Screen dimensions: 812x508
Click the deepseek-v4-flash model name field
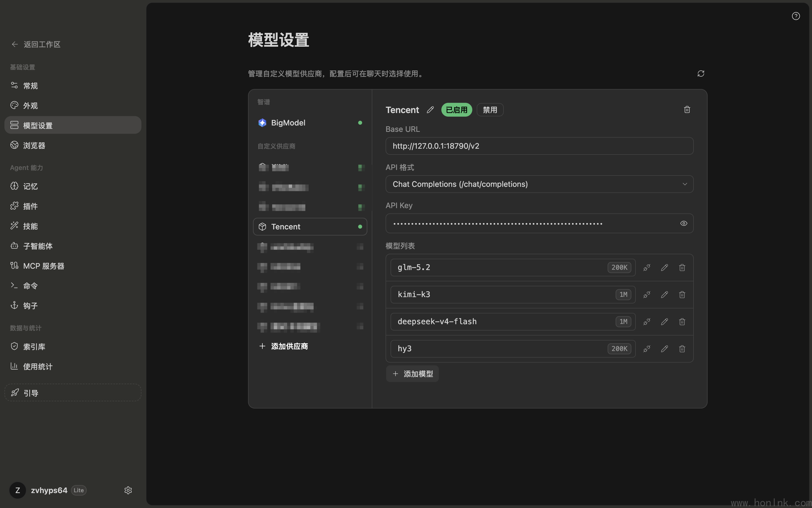click(x=513, y=321)
